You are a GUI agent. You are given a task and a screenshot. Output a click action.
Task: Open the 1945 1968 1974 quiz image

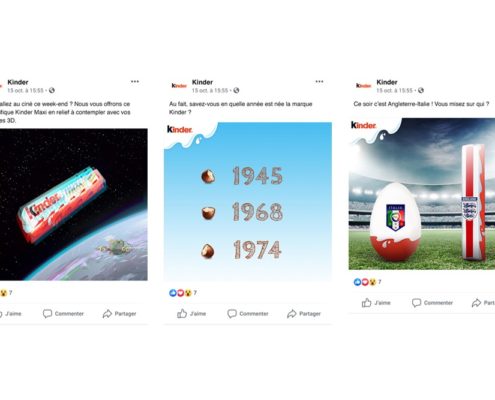click(x=248, y=202)
